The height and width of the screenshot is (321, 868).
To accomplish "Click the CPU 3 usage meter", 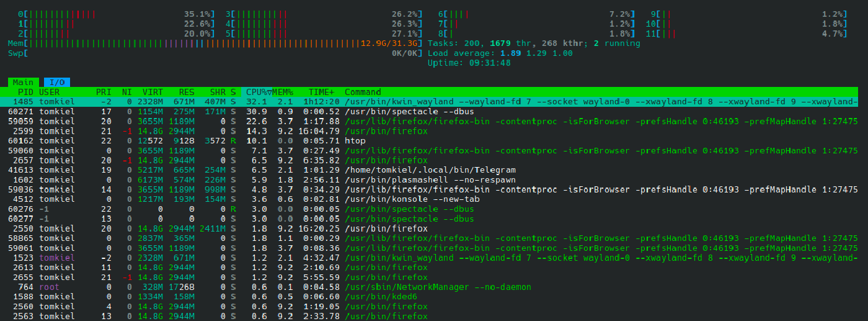I will click(324, 14).
